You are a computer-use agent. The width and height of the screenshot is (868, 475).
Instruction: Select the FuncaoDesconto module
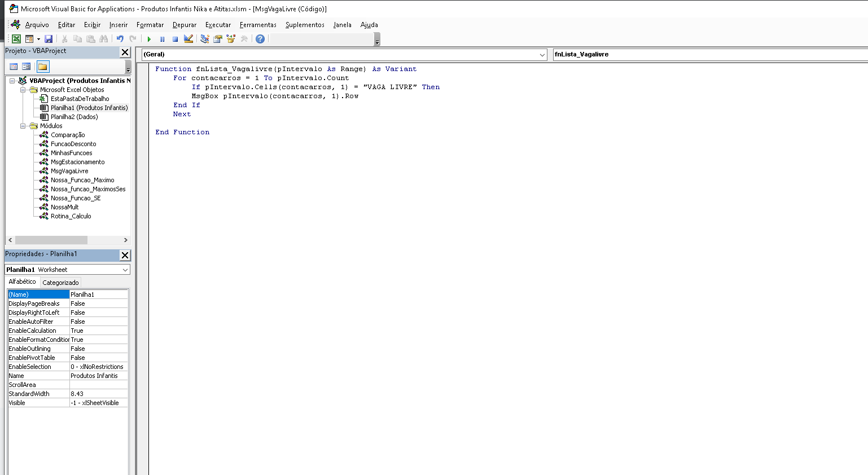tap(73, 144)
